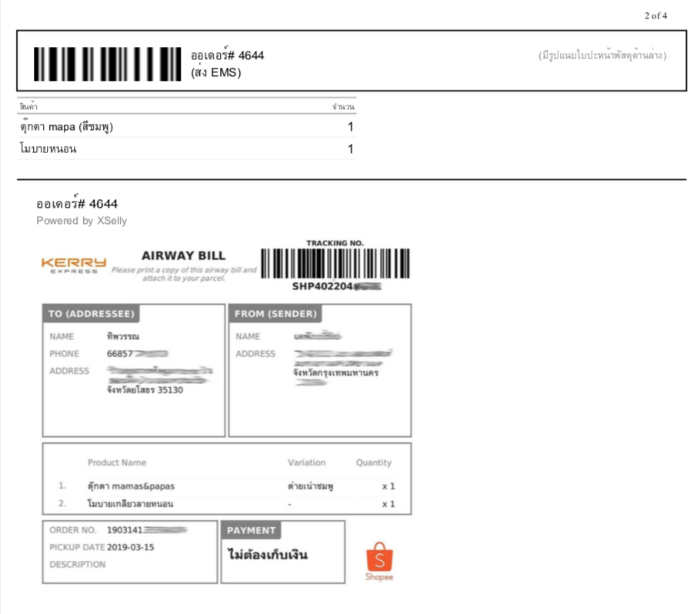Click the page indicator 2 of 4
Image resolution: width=700 pixels, height=614 pixels.
click(655, 15)
